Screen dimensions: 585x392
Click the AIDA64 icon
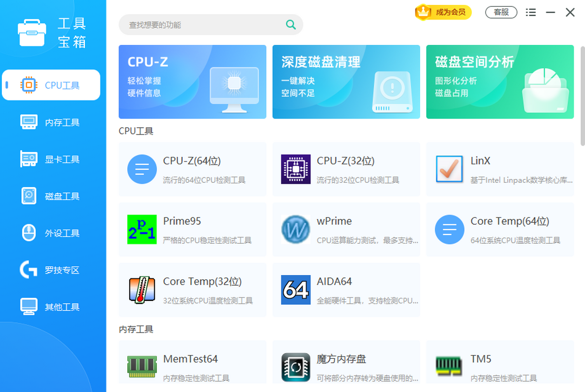(295, 290)
